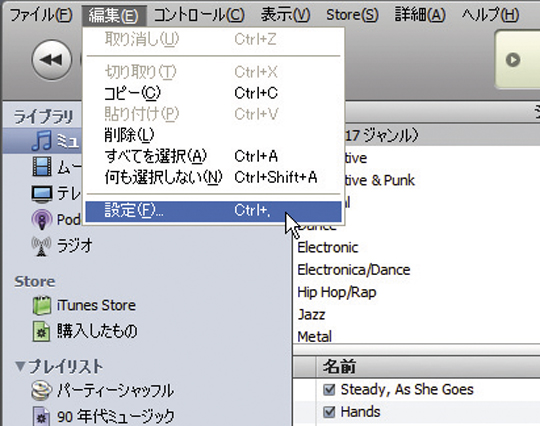Choose コピー(C) from the edit menu

click(213, 93)
